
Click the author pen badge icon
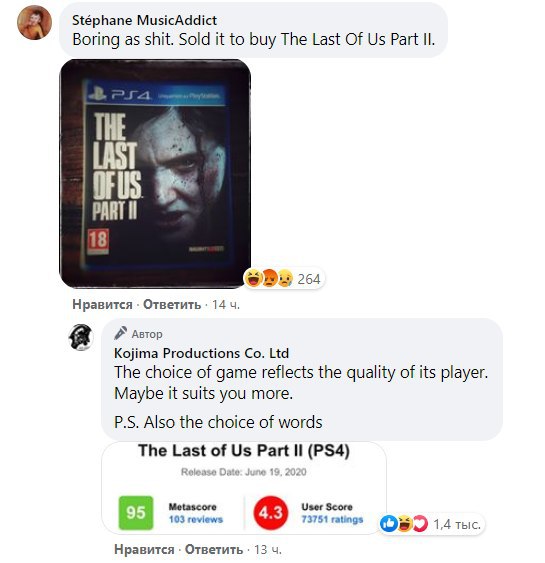point(121,333)
